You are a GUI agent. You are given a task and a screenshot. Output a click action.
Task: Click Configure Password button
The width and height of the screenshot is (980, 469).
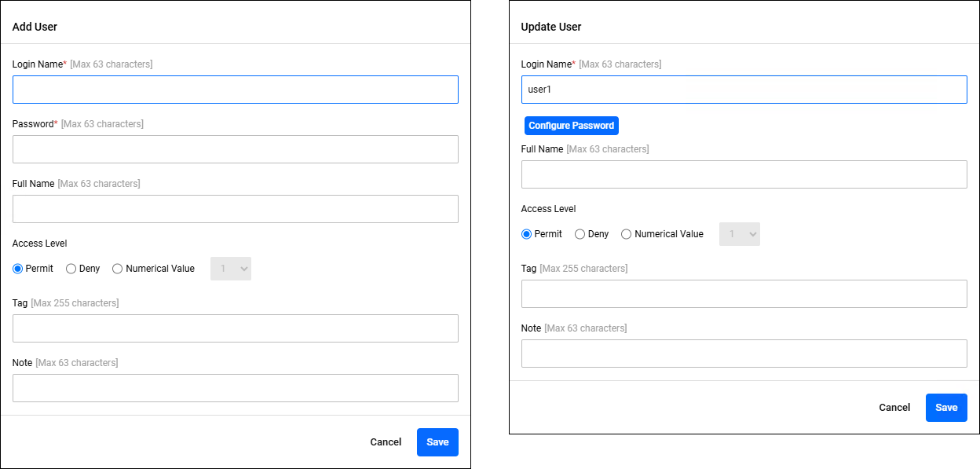[x=572, y=126]
